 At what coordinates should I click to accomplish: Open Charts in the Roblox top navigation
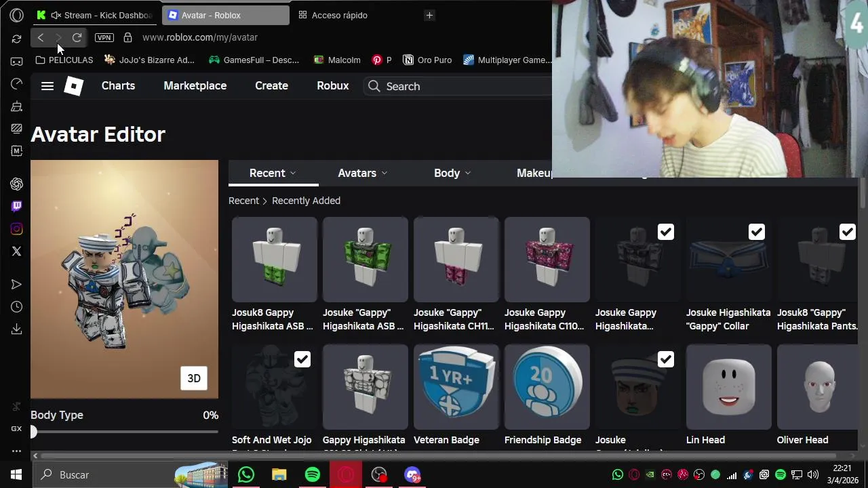click(118, 85)
